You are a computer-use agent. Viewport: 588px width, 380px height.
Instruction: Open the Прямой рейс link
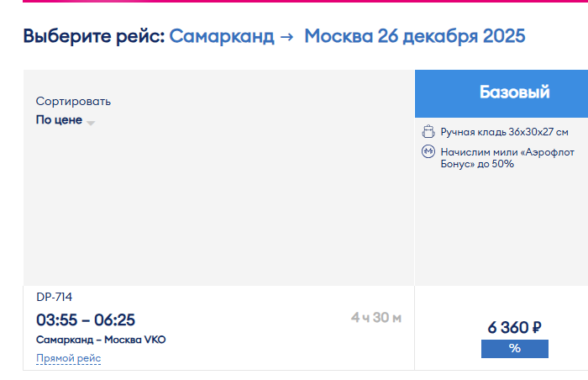point(69,358)
